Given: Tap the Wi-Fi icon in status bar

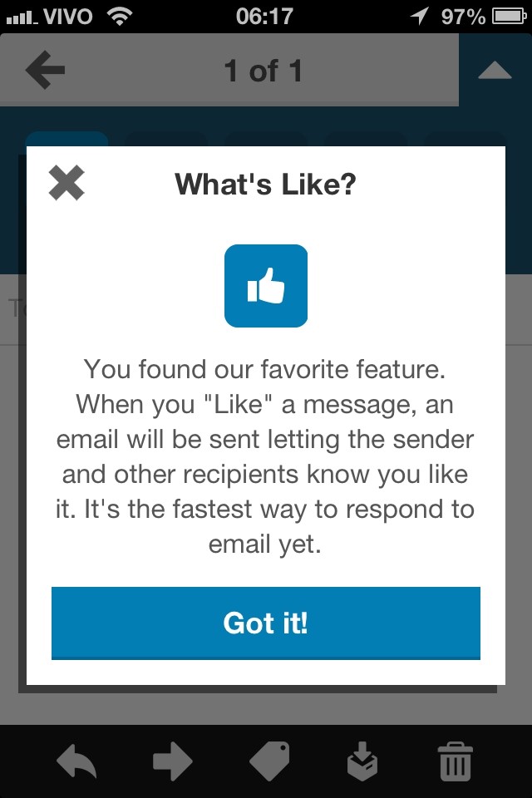Looking at the screenshot, I should [x=120, y=17].
